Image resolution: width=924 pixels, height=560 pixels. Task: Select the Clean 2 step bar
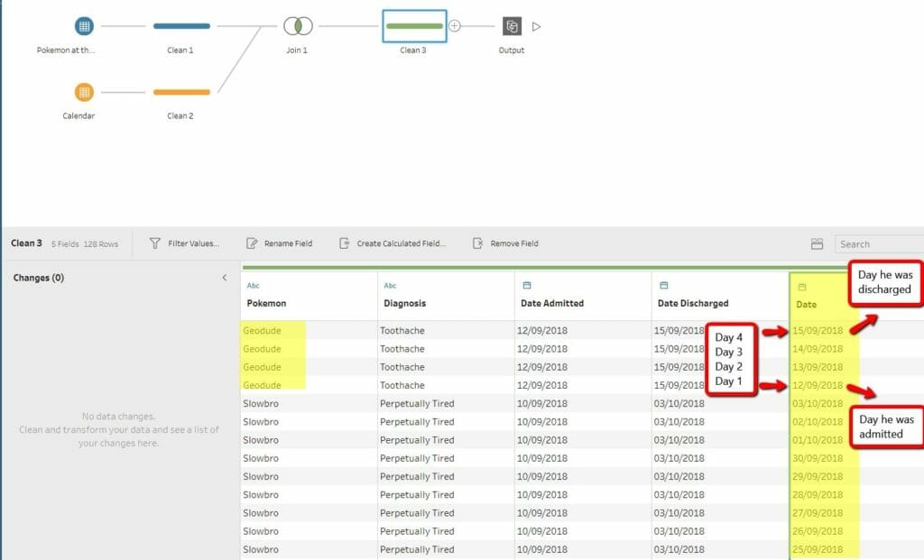click(x=181, y=92)
